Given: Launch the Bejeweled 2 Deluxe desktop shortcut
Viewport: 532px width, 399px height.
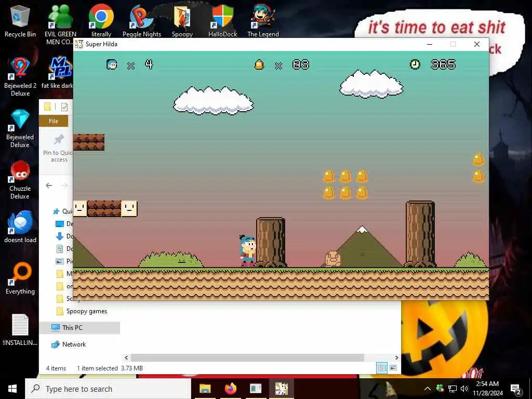Looking at the screenshot, I should tap(20, 76).
